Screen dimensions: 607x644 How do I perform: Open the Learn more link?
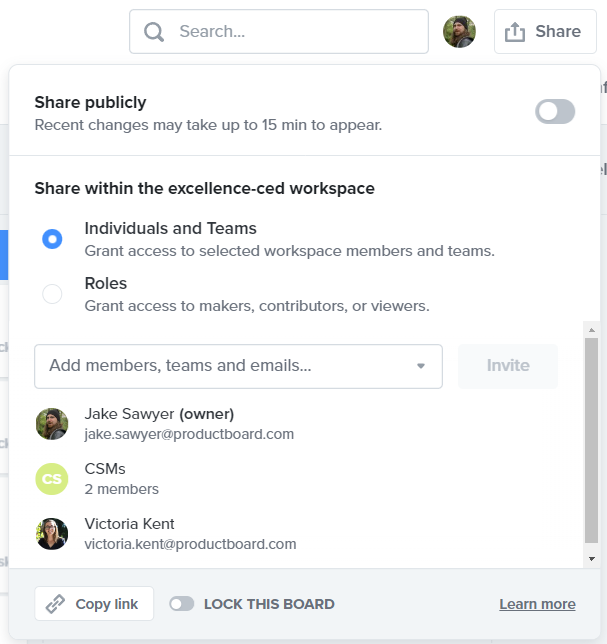click(x=537, y=604)
